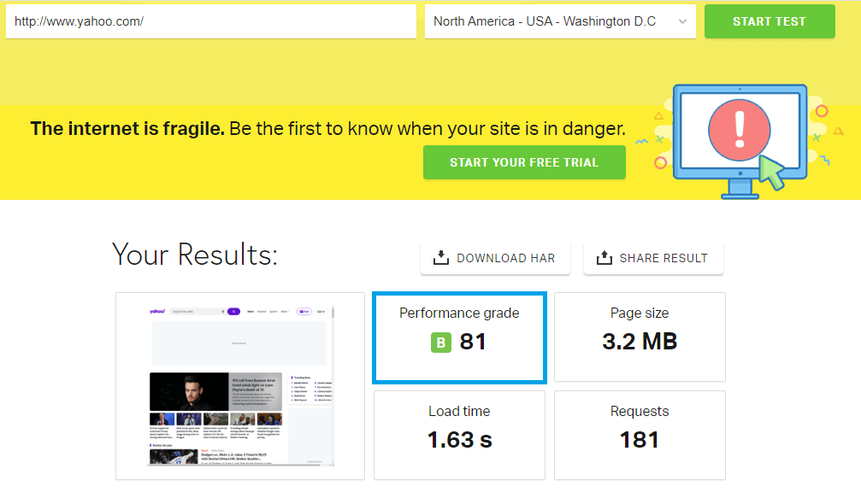Start your free trial
861x504 pixels.
(x=524, y=161)
